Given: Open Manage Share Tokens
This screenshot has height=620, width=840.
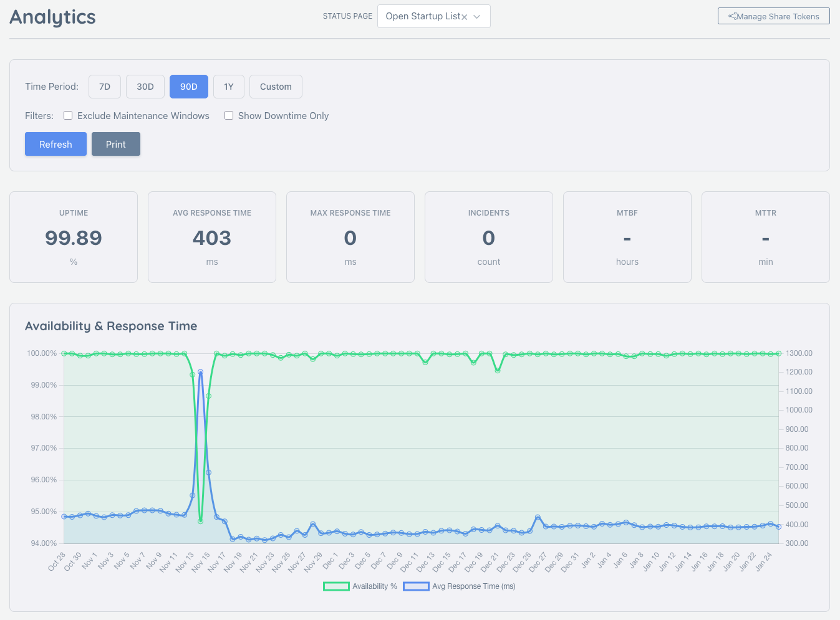Looking at the screenshot, I should pos(773,16).
